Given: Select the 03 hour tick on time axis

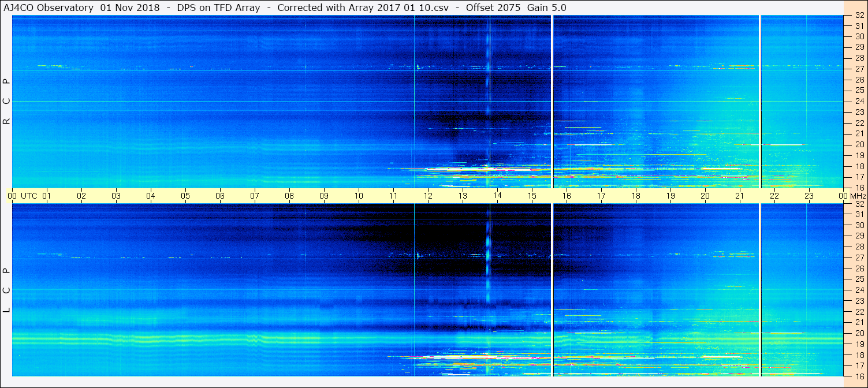Looking at the screenshot, I should click(x=116, y=196).
